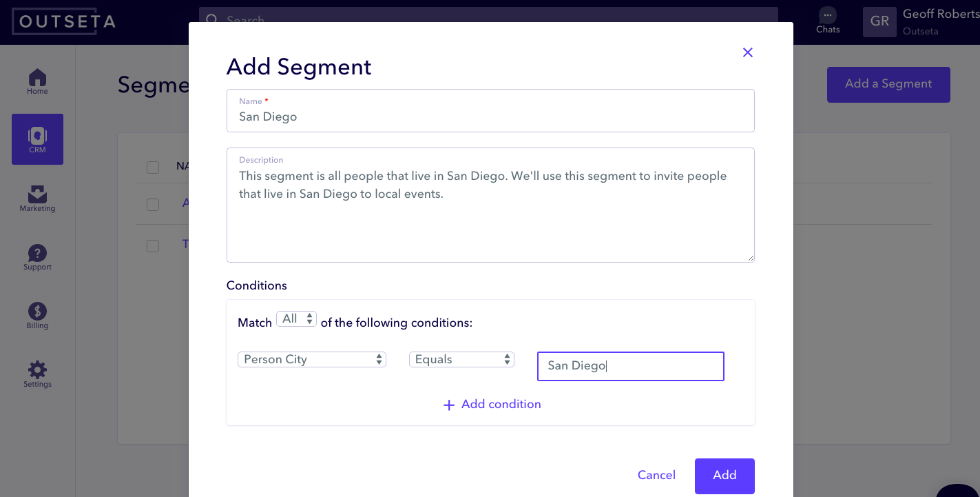This screenshot has height=497, width=980.
Task: Check the topmost checkbox in segments table
Action: [152, 166]
